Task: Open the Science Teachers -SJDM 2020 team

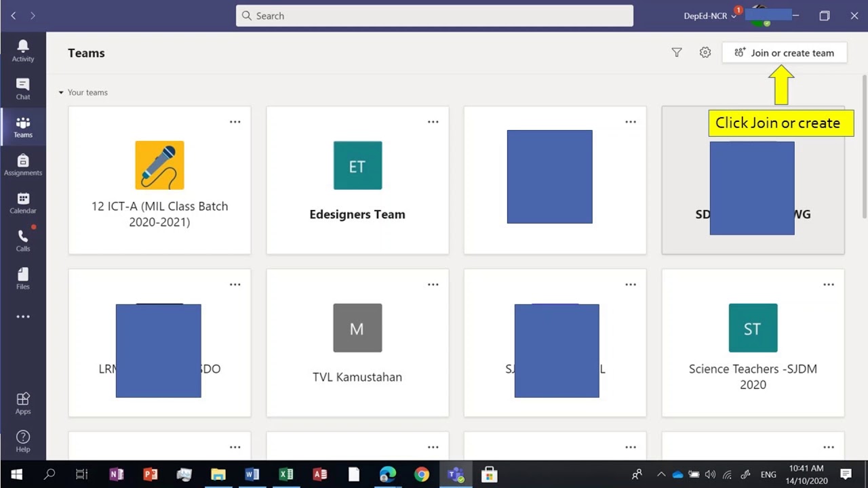Action: pos(753,343)
